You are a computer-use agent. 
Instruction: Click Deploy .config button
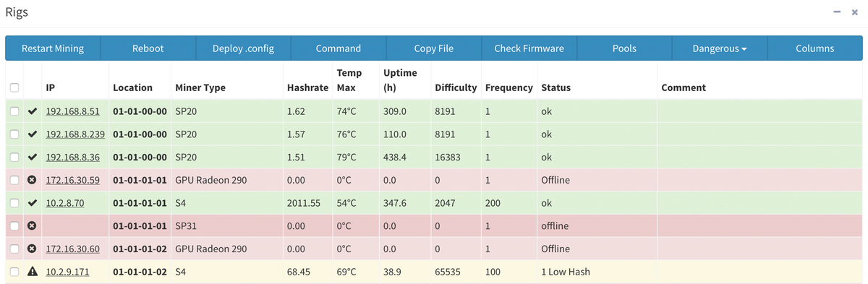point(243,48)
